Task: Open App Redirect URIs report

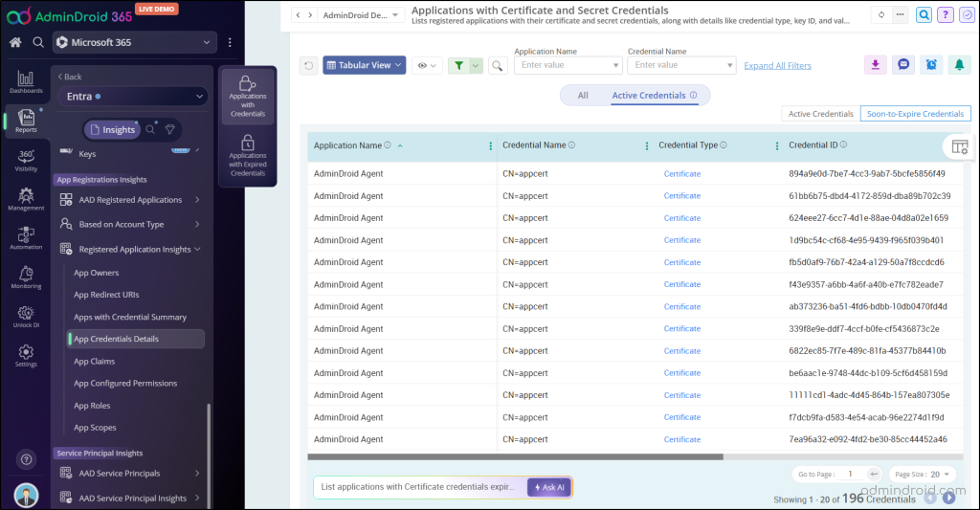Action: coord(106,295)
